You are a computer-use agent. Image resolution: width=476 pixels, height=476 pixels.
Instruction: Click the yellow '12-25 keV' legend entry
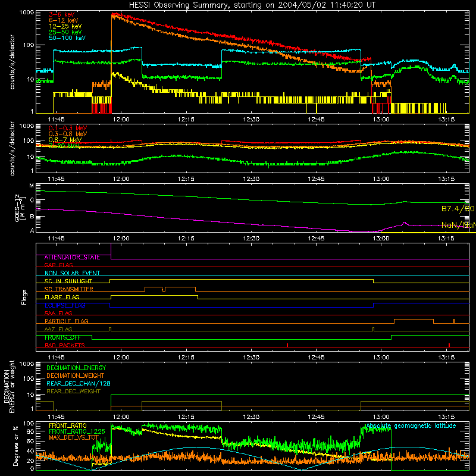pos(65,26)
